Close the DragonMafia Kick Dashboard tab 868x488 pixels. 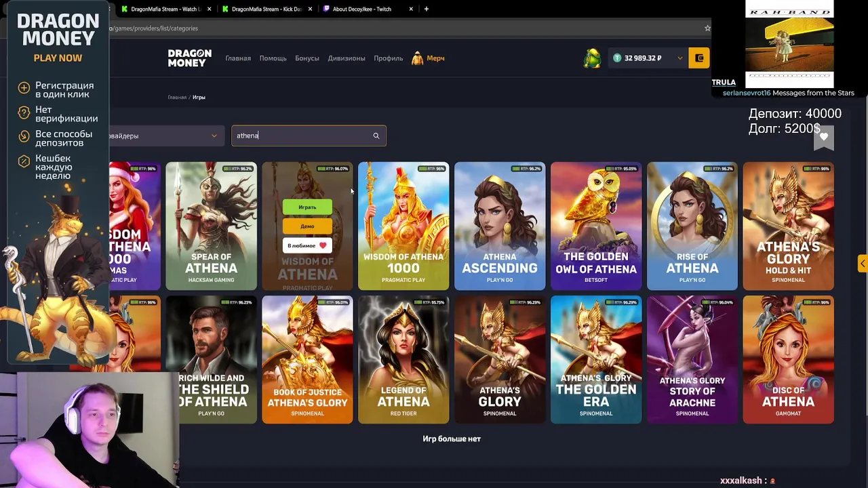click(x=311, y=9)
